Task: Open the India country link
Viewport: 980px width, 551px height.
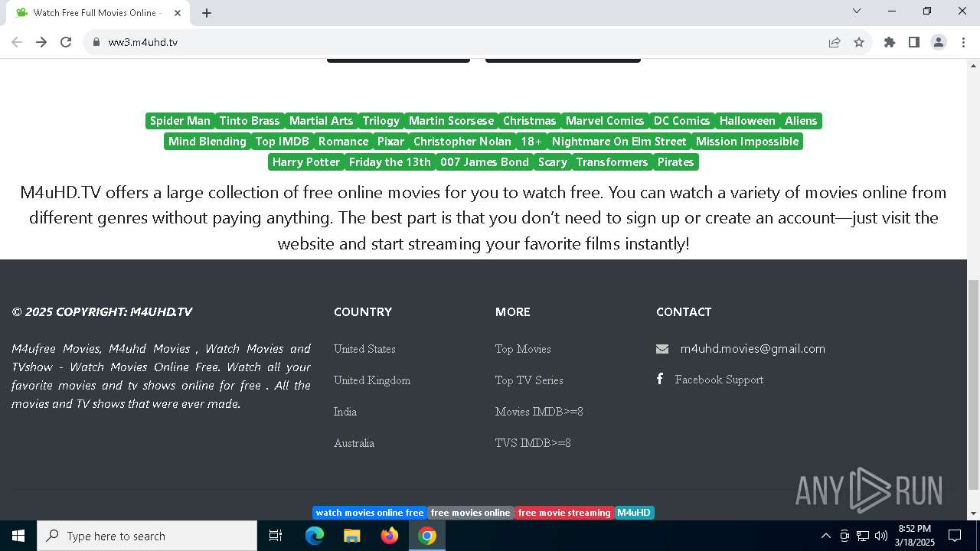Action: point(345,412)
